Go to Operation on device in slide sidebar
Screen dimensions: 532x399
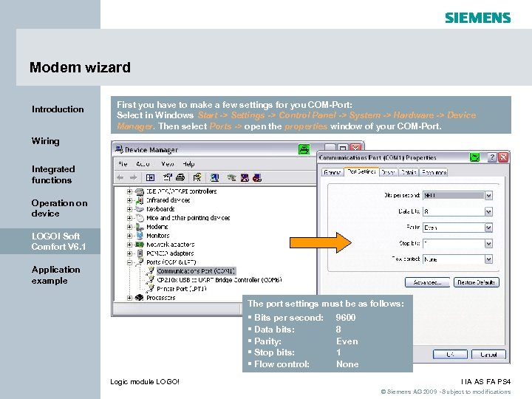[x=59, y=208]
